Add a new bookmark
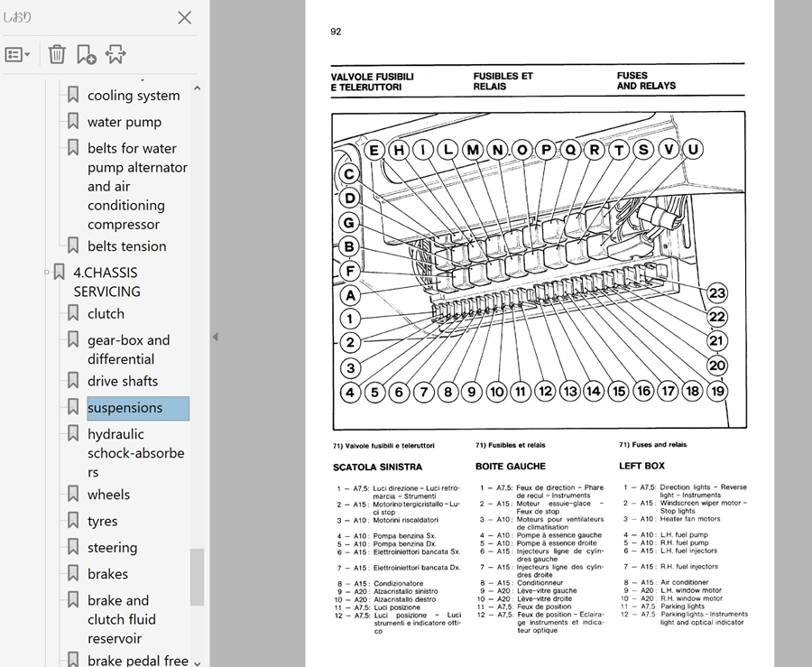812x667 pixels. pos(86,54)
